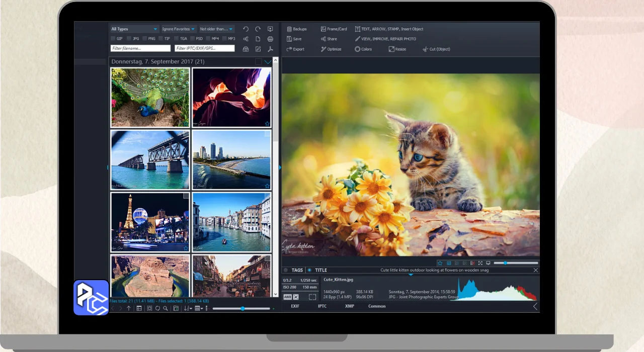
Task: Click the PDF export icon
Action: pos(270,49)
